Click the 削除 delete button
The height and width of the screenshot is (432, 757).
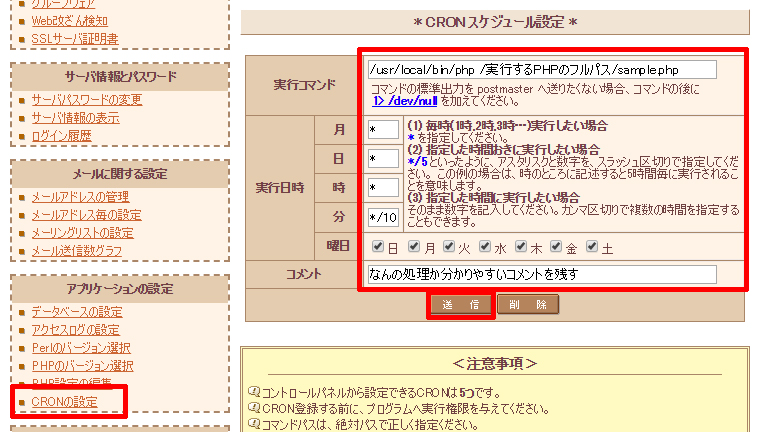point(527,304)
